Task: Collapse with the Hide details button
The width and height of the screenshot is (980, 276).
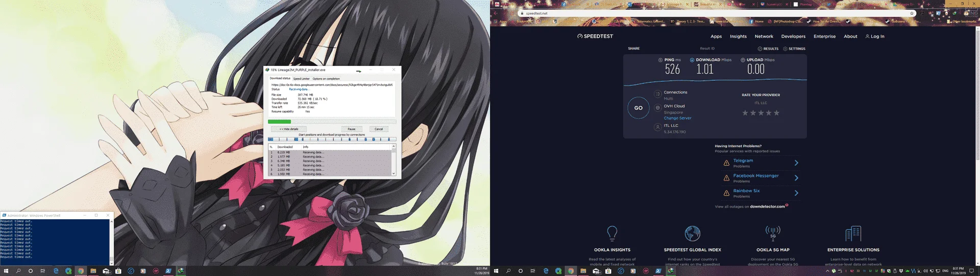Action: (289, 129)
